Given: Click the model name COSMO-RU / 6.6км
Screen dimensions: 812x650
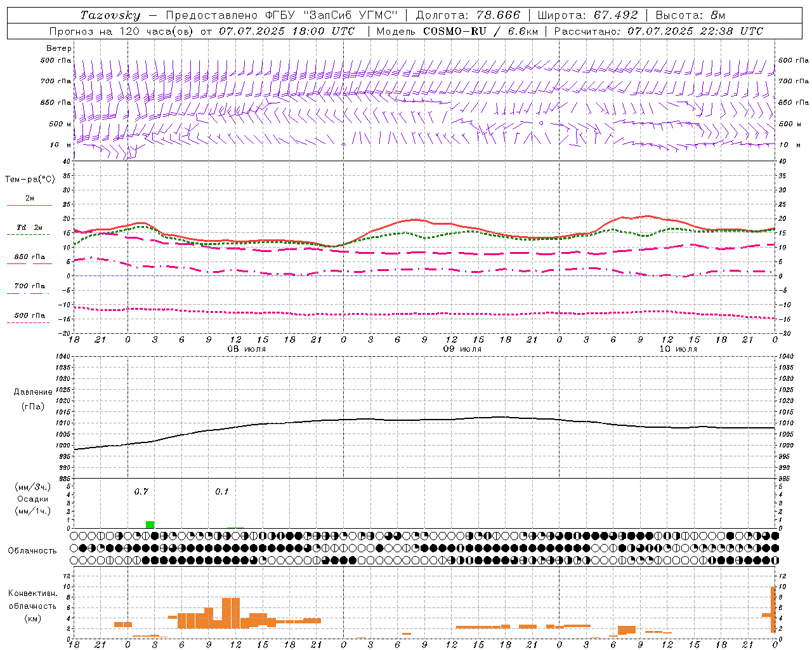Looking at the screenshot, I should [480, 31].
